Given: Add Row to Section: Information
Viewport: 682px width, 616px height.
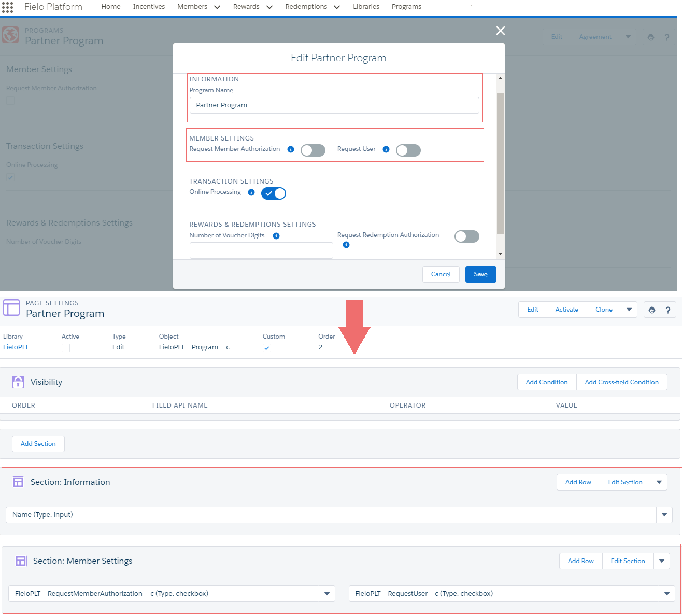Looking at the screenshot, I should click(x=578, y=482).
